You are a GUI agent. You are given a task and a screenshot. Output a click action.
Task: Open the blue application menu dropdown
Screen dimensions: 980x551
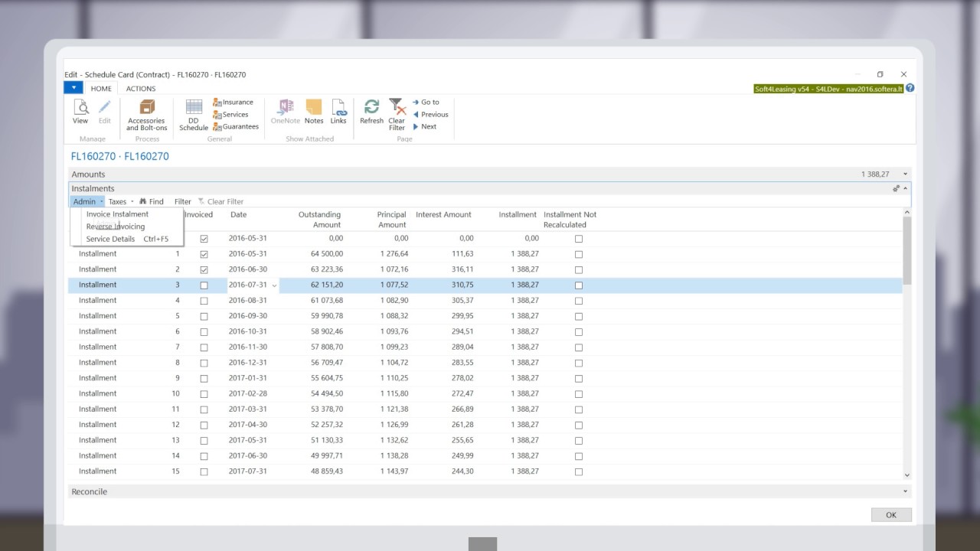tap(73, 88)
